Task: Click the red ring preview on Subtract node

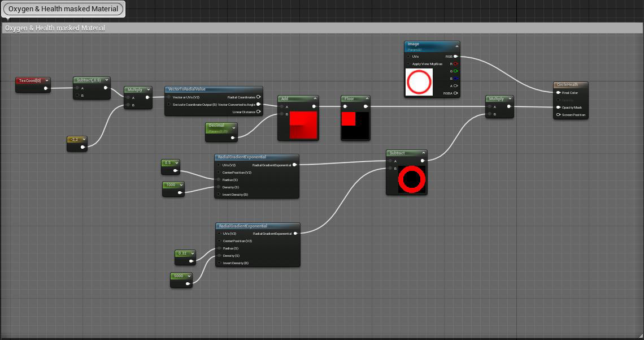Action: pyautogui.click(x=411, y=180)
